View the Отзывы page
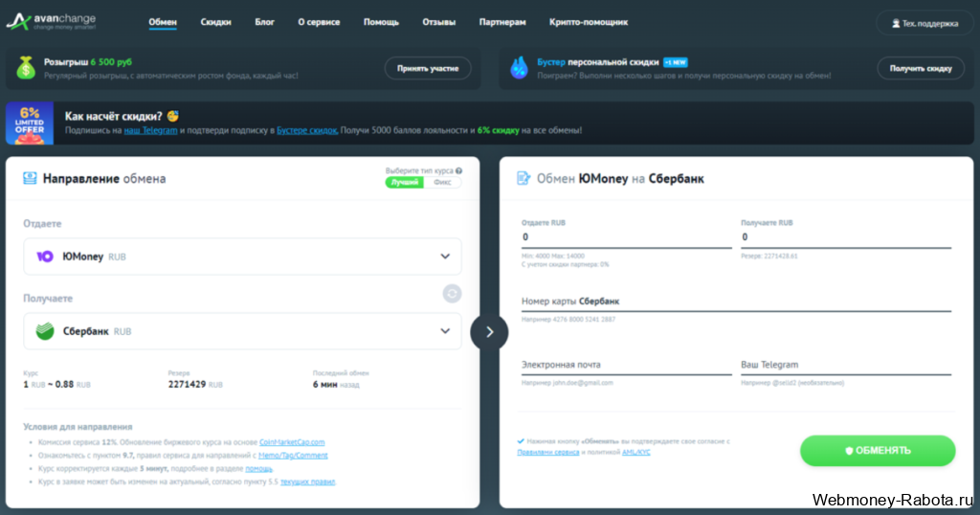The width and height of the screenshot is (980, 515). pyautogui.click(x=438, y=22)
